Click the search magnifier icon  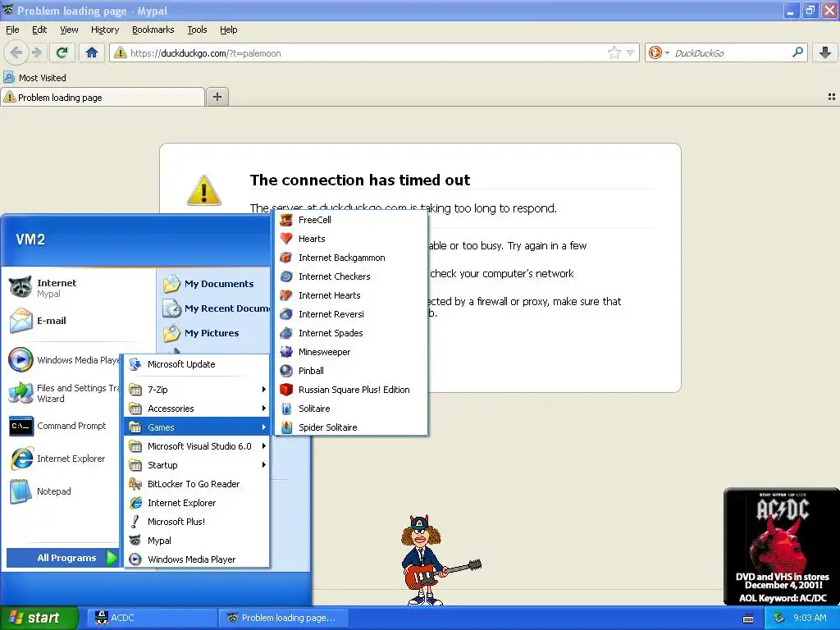click(797, 52)
